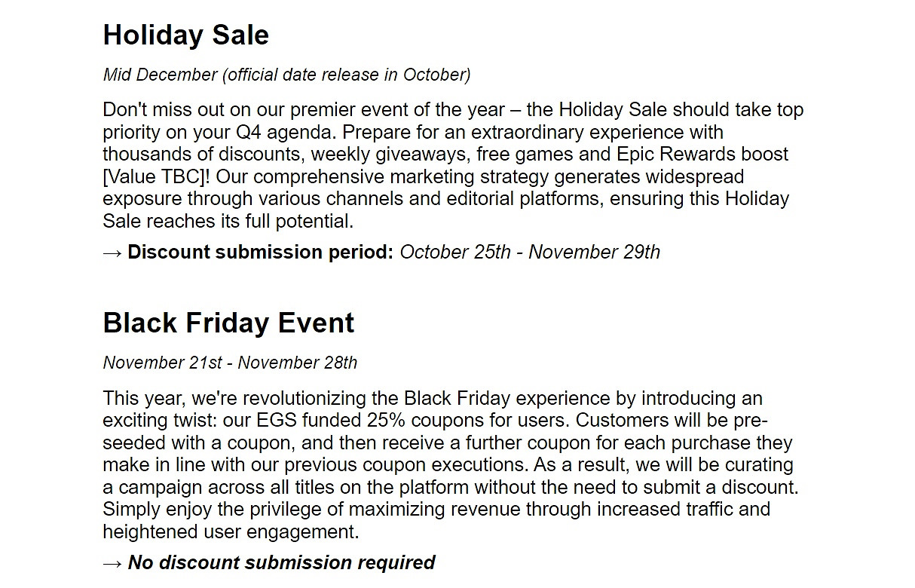The image size is (915, 588).
Task: Click the arrow before Discount submission period
Action: (x=112, y=253)
